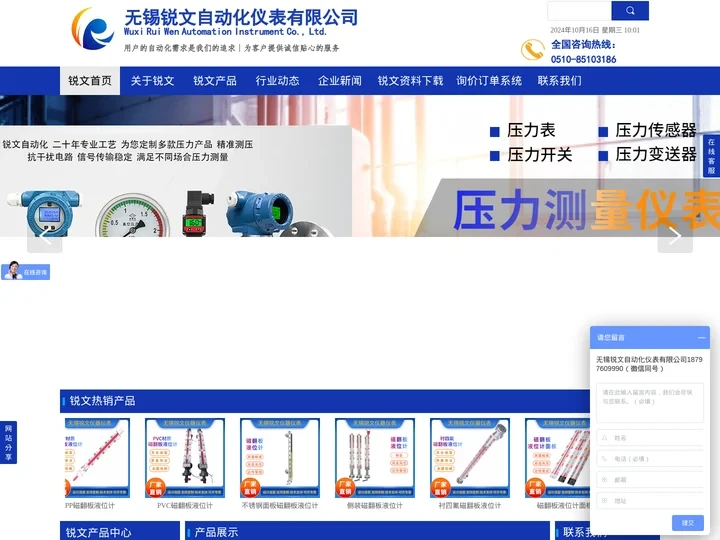Open the 在线咨询 agent badge
720x540 pixels.
25,271
